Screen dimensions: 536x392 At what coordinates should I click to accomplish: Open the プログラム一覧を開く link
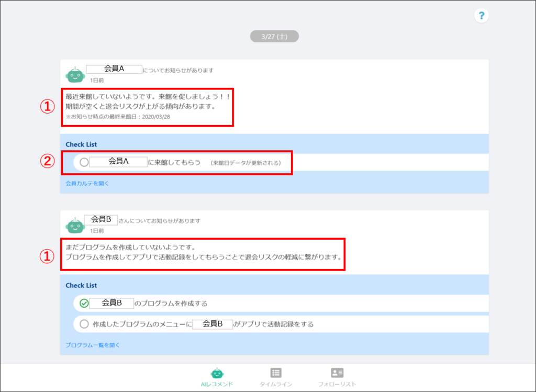pyautogui.click(x=93, y=345)
